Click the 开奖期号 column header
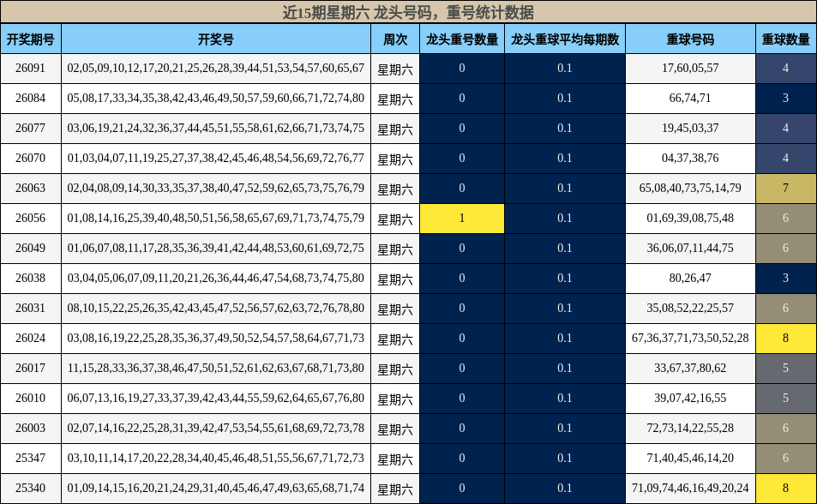The width and height of the screenshot is (817, 504). tap(32, 38)
